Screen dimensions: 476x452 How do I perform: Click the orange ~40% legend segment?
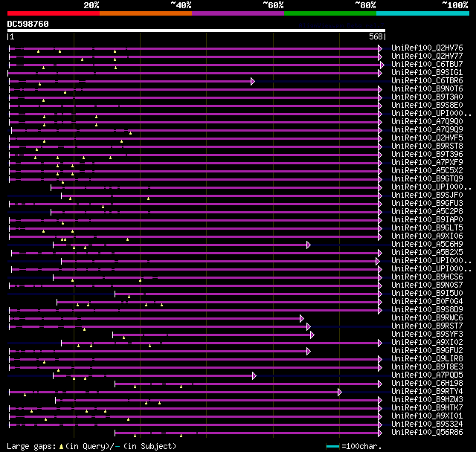tap(146, 13)
